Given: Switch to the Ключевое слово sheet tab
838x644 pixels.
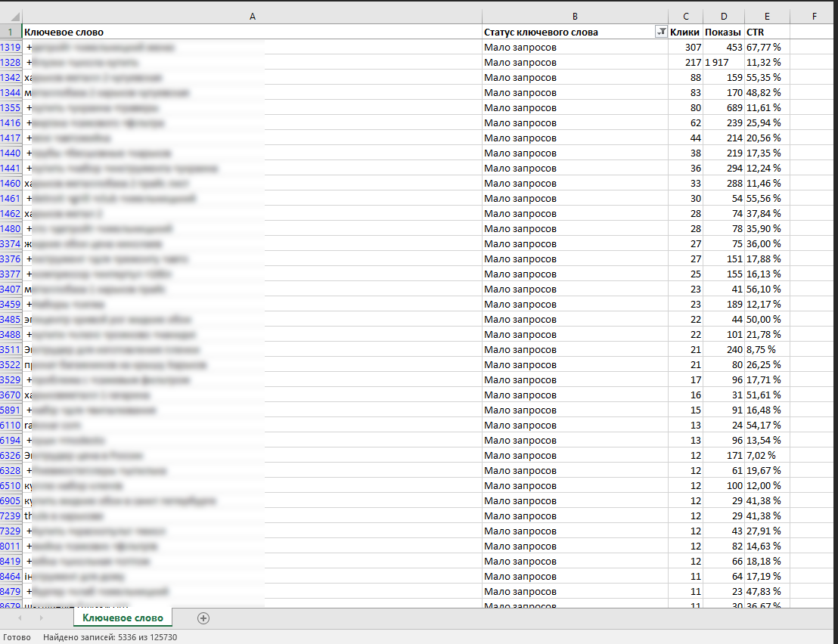Looking at the screenshot, I should pyautogui.click(x=123, y=618).
